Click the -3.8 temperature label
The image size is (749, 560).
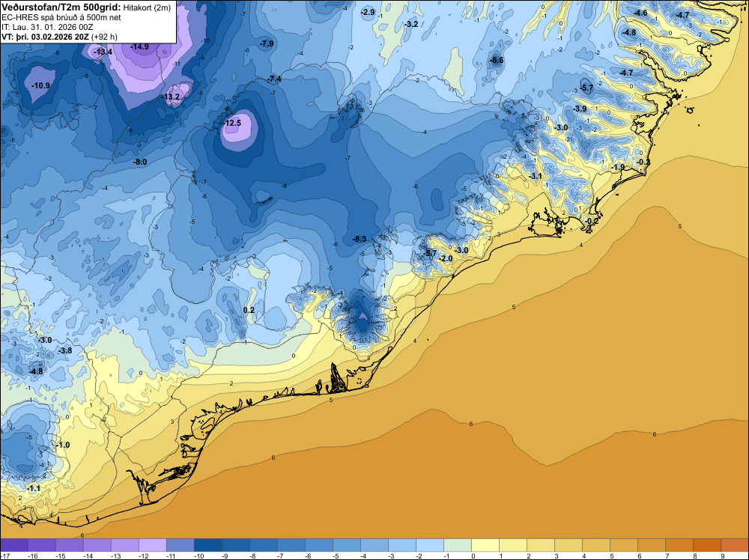click(65, 351)
